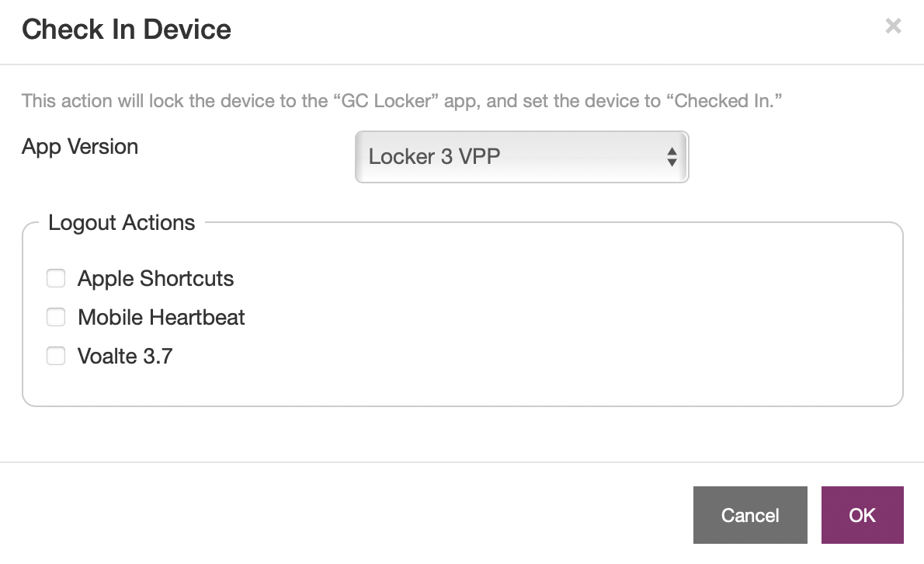Click empty space inside the Logout Actions box
The image size is (924, 564).
[x=544, y=326]
